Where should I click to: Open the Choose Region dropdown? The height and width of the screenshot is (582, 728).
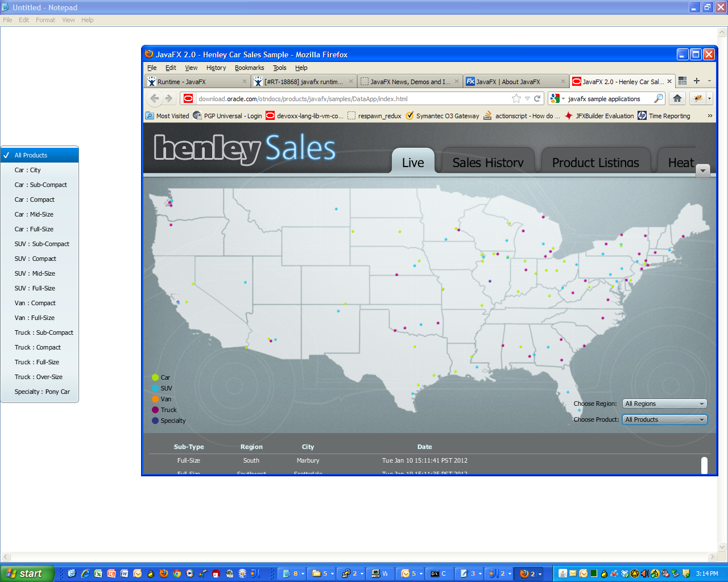point(664,404)
